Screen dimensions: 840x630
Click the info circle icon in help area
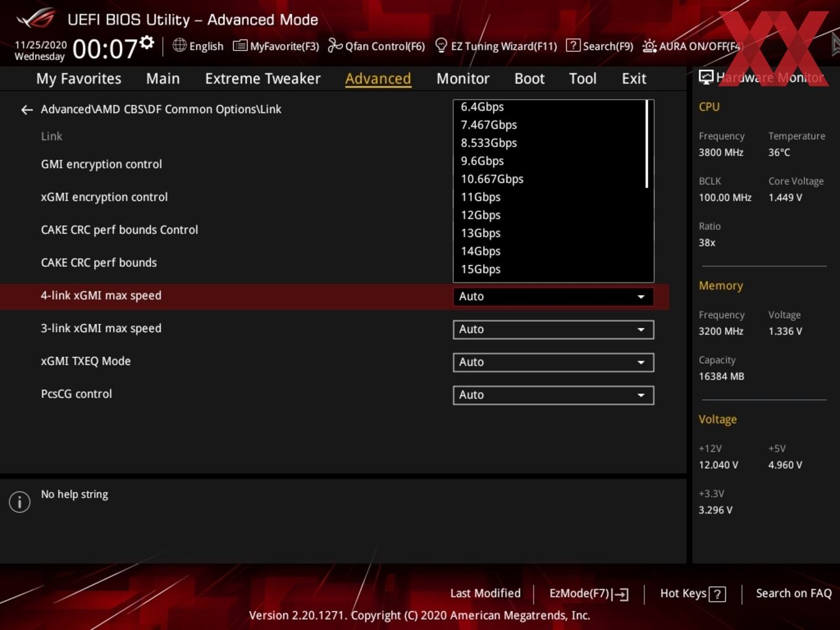click(20, 502)
